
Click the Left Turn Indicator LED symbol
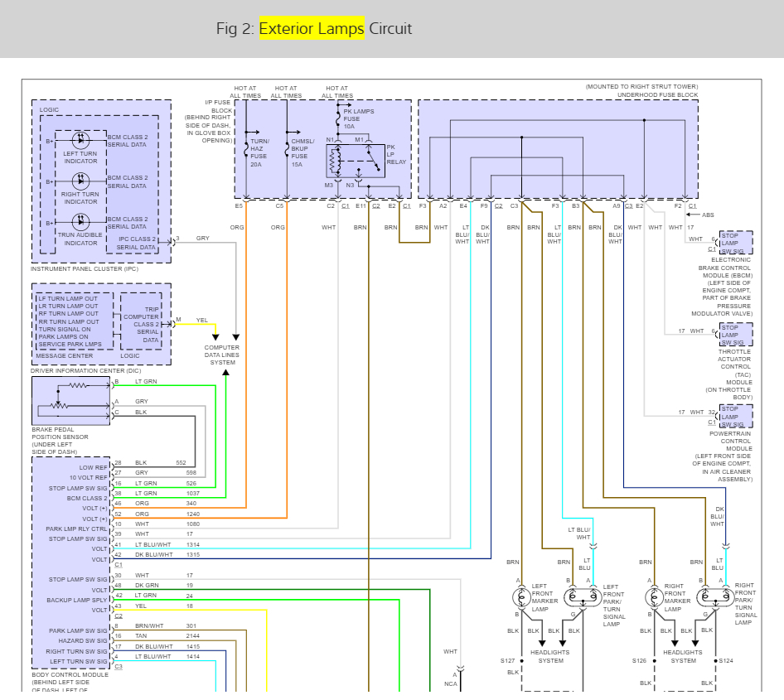tap(81, 140)
